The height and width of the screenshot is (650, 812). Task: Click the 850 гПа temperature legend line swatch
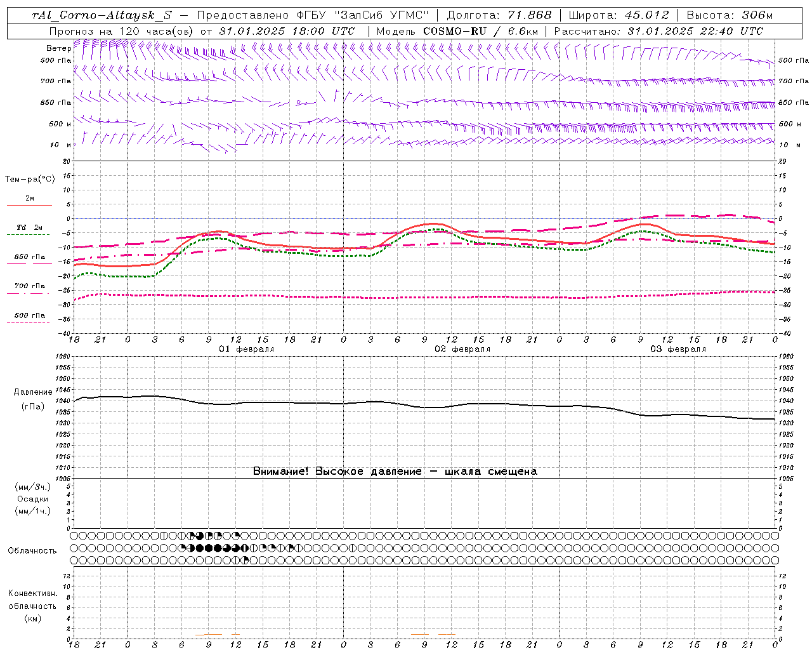(x=29, y=264)
